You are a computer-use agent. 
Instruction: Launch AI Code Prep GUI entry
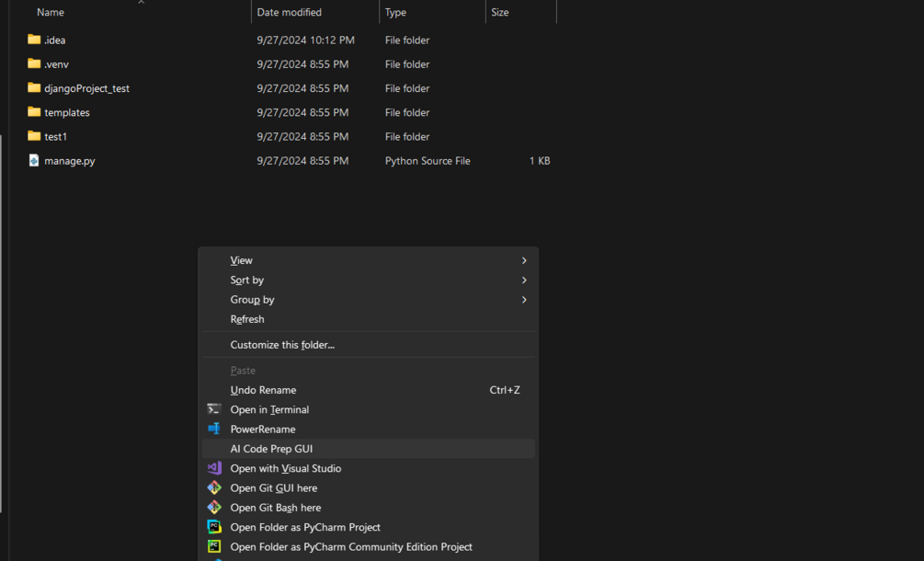(x=271, y=449)
